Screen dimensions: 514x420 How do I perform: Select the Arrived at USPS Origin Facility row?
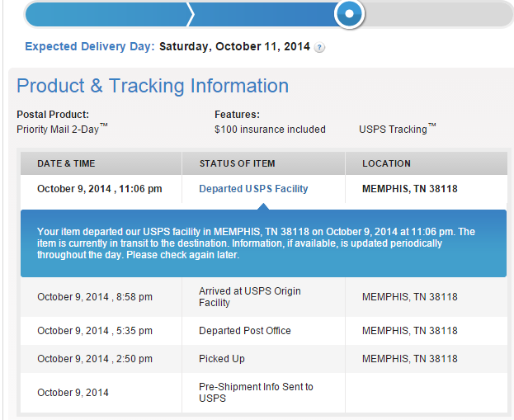264,297
